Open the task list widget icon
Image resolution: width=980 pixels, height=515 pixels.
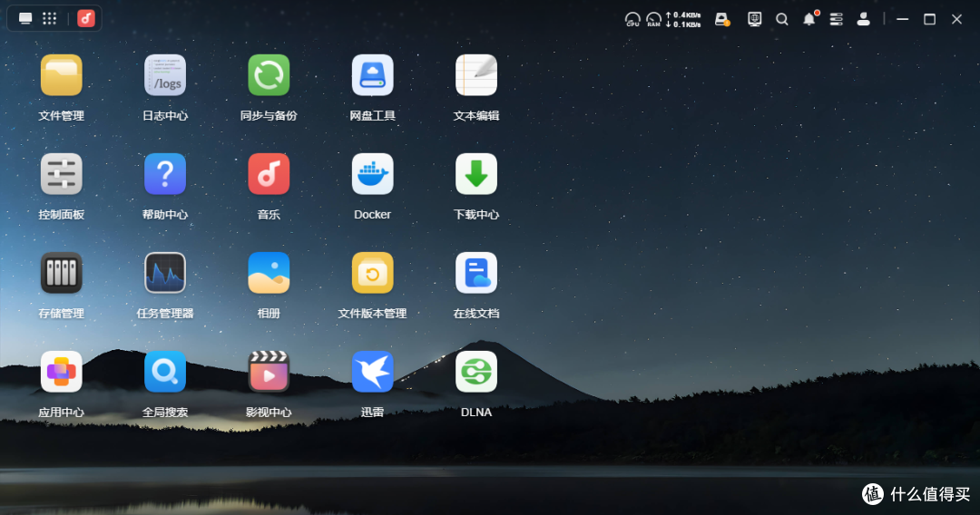[x=837, y=19]
